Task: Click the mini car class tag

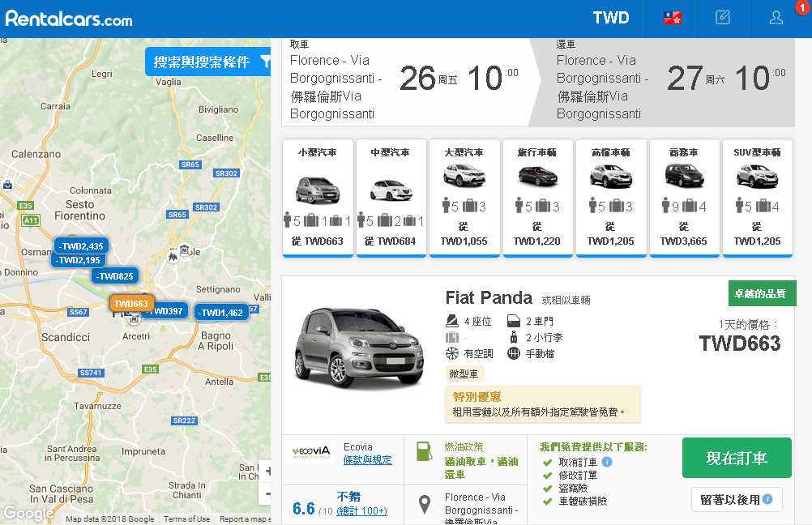Action: (464, 373)
